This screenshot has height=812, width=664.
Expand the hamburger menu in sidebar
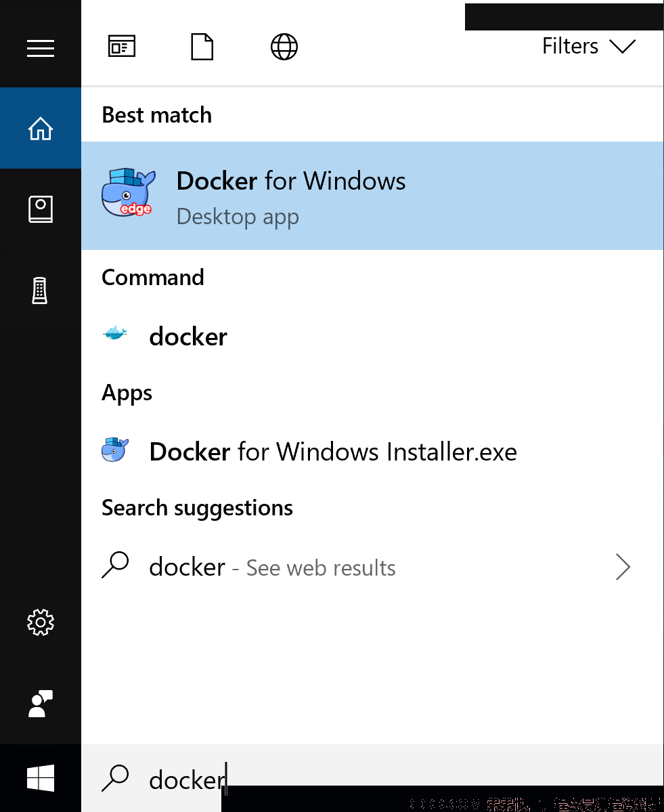(x=41, y=48)
